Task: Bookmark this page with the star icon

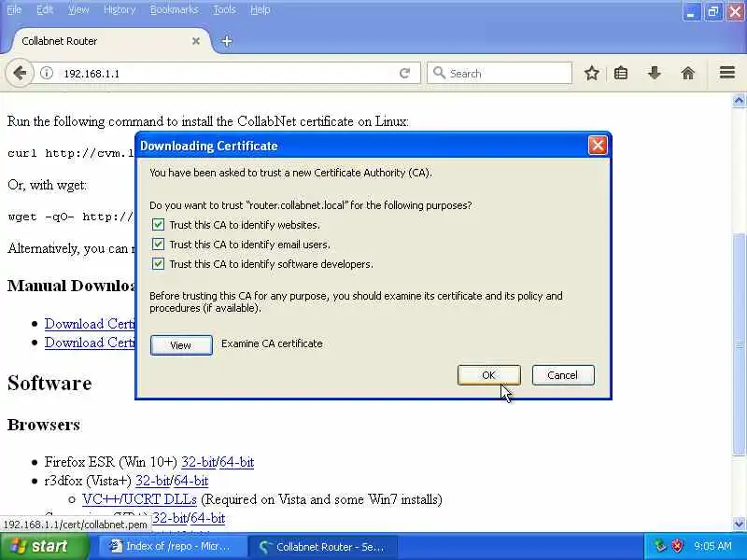Action: click(x=592, y=74)
